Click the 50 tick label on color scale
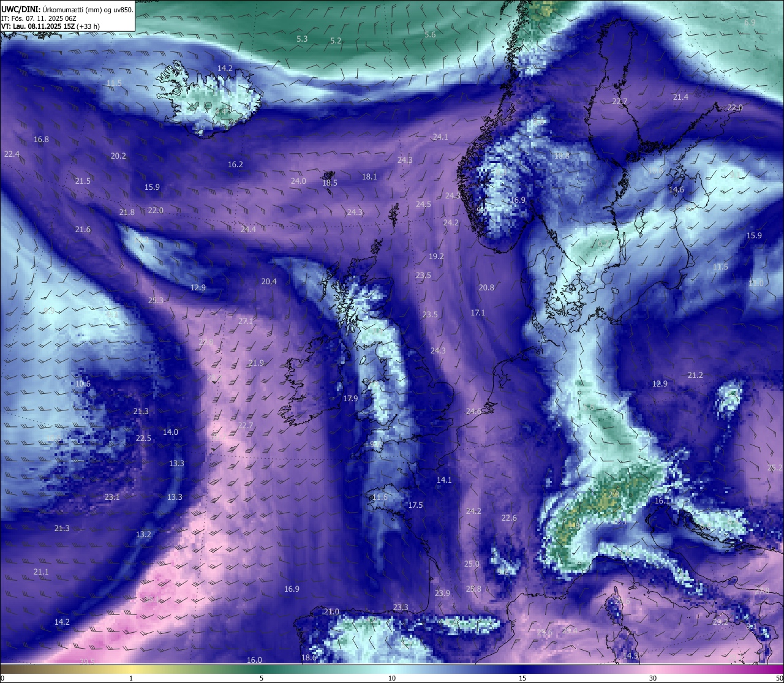This screenshot has width=784, height=683. pos(779,679)
